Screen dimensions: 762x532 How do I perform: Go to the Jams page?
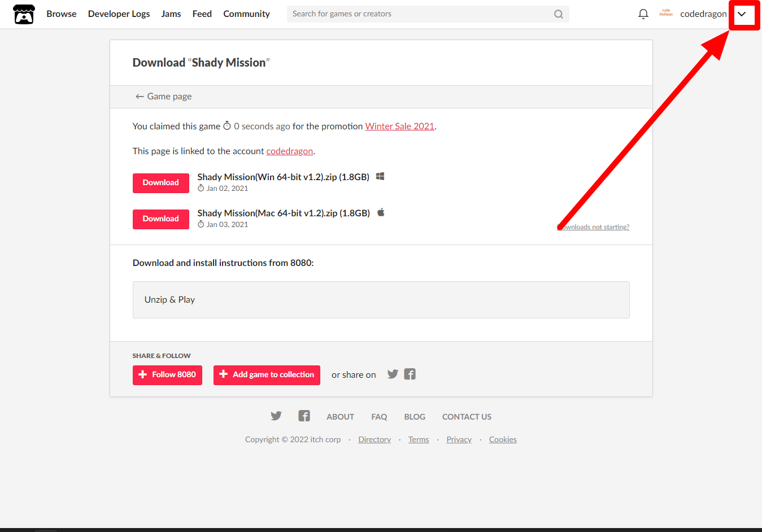(x=171, y=14)
